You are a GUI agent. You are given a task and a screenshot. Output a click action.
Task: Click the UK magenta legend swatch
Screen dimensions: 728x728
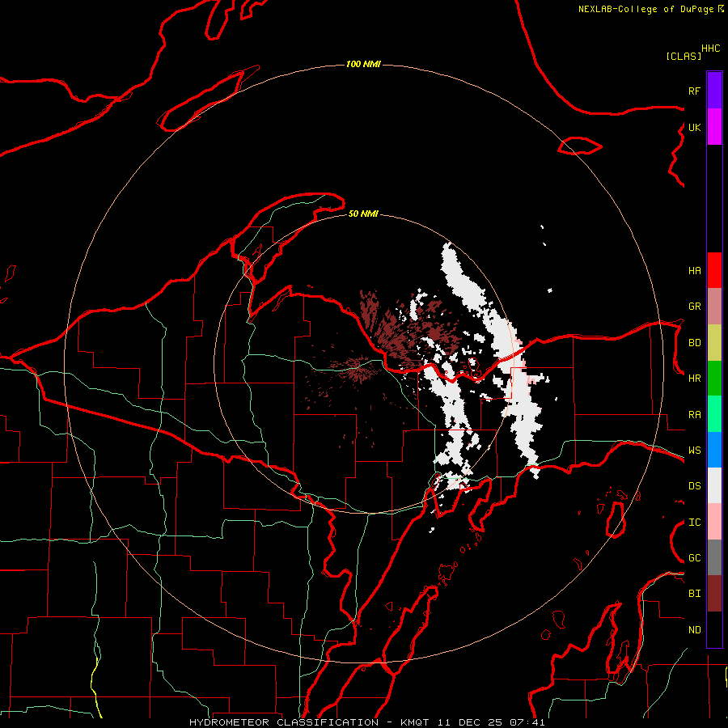[714, 127]
